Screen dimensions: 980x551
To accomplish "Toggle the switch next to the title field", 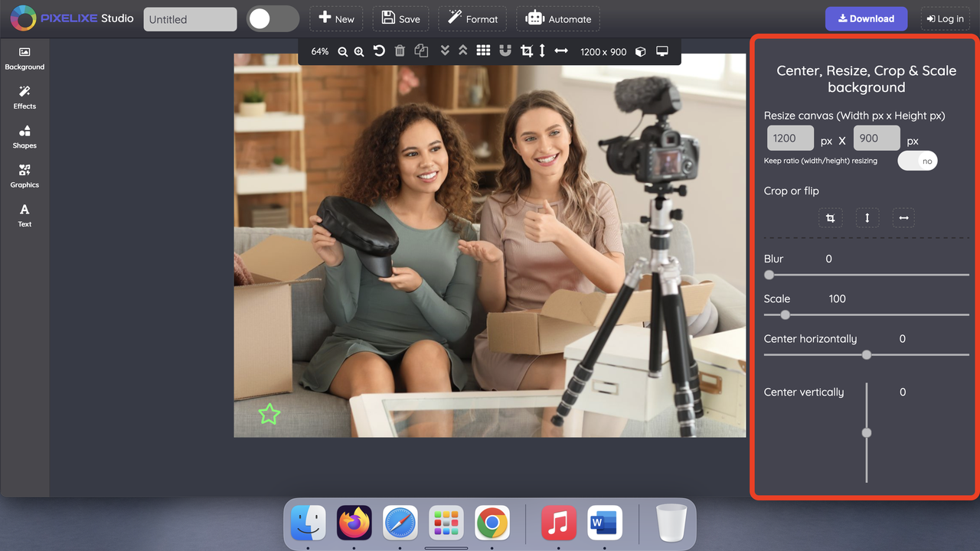I will [x=273, y=19].
